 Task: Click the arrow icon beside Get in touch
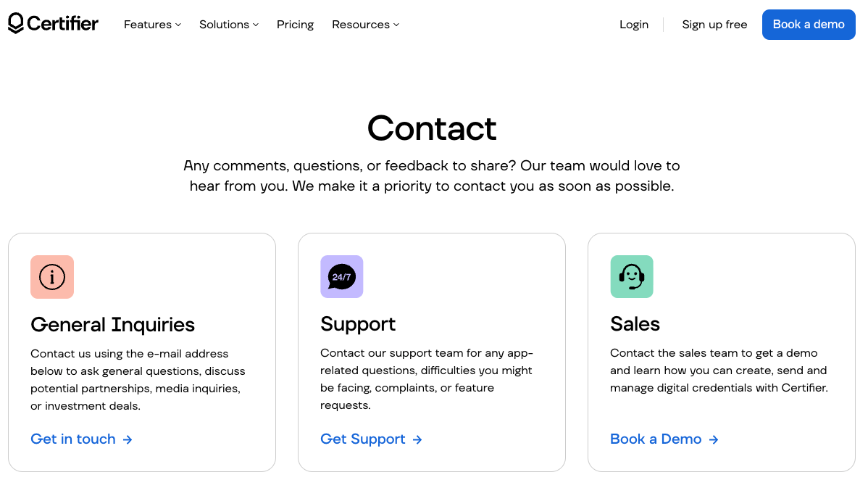128,439
